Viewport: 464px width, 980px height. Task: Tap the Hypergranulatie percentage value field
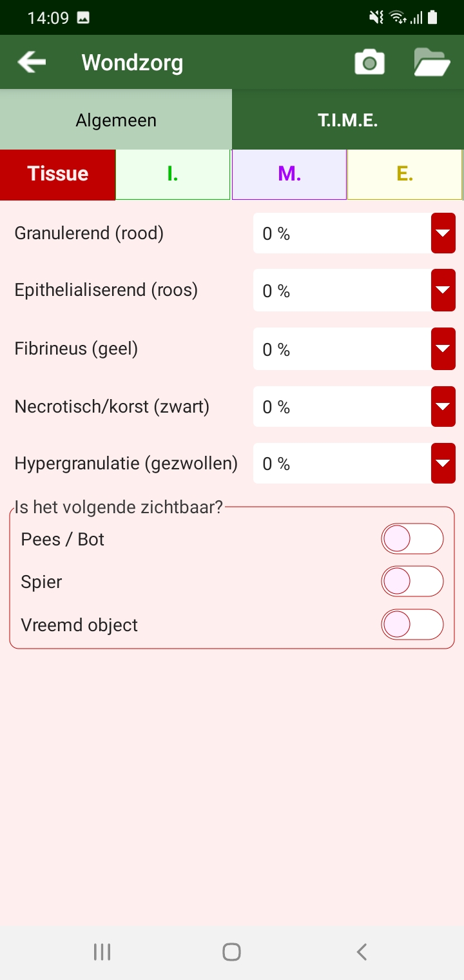pos(342,464)
